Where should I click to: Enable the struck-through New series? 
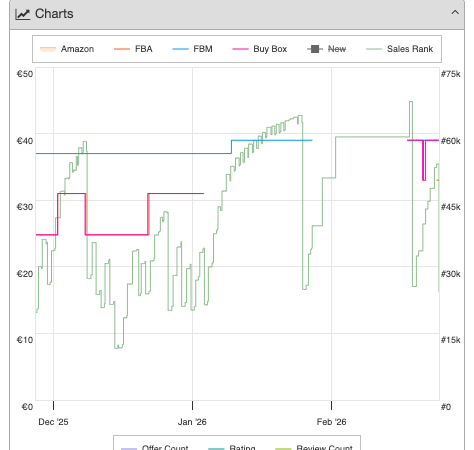coord(327,49)
